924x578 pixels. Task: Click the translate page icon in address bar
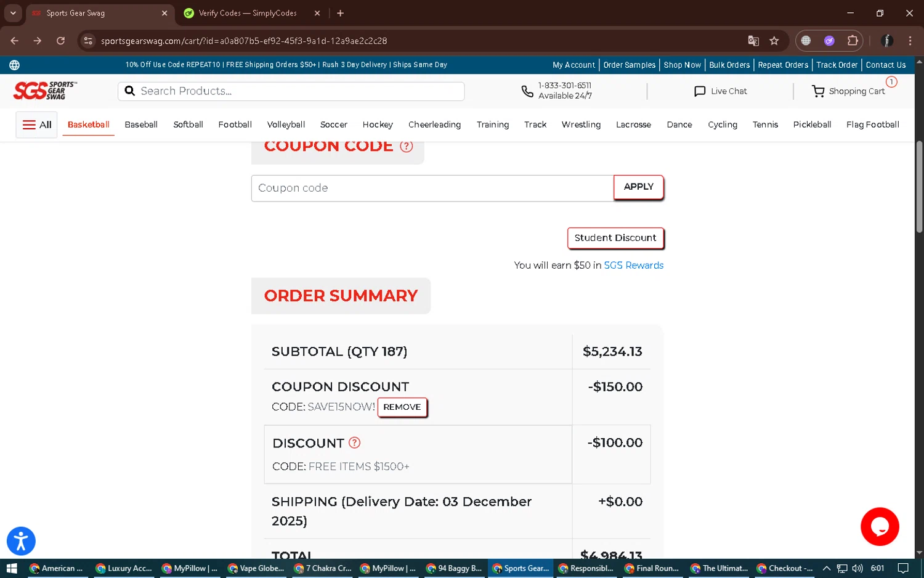pos(753,41)
